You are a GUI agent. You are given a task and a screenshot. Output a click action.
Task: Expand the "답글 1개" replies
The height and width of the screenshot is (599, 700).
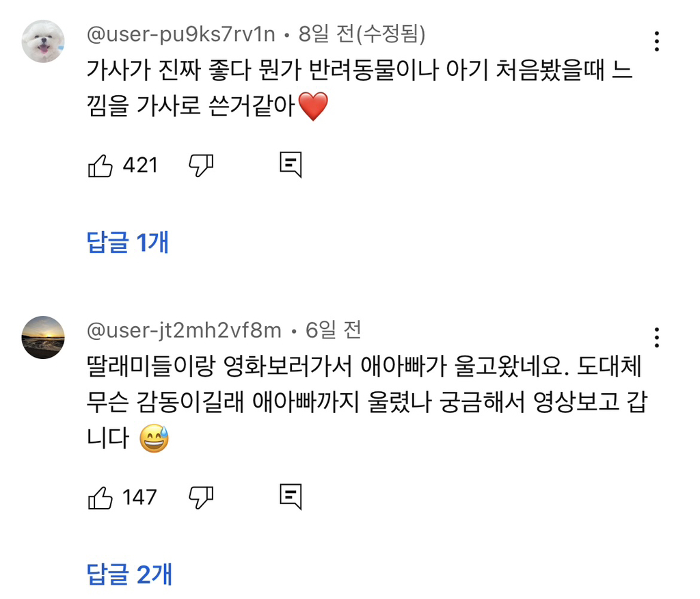[128, 243]
